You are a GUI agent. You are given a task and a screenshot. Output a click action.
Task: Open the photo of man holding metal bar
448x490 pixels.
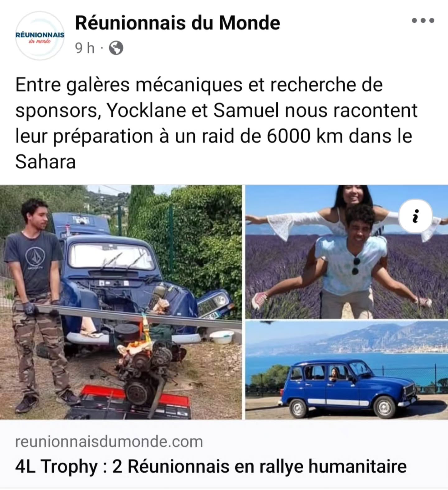121,302
